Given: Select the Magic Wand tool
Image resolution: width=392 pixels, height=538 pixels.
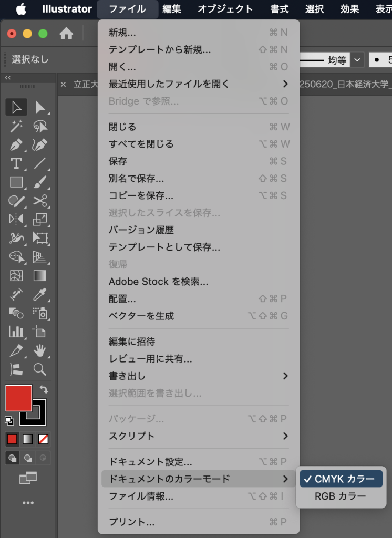Looking at the screenshot, I should pos(16,126).
